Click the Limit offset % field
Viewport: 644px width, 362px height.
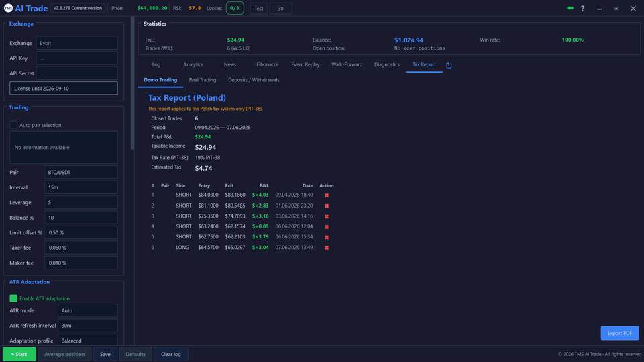pos(81,232)
